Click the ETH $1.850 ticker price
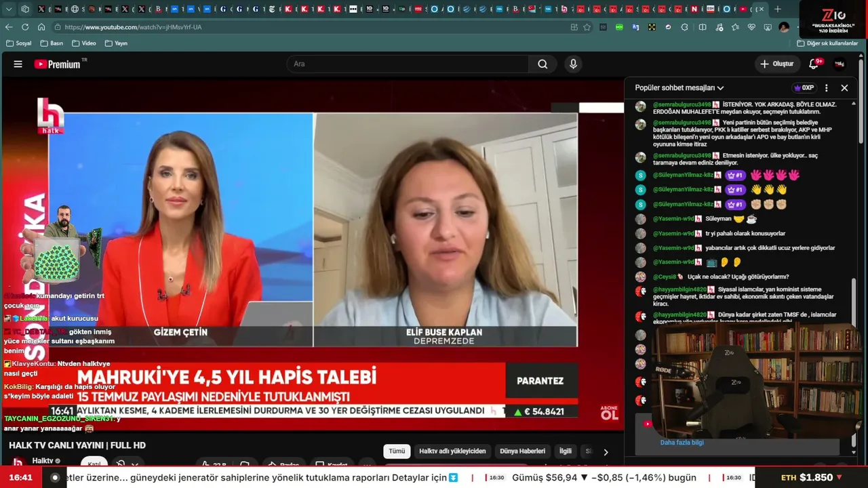This screenshot has width=868, height=488. (x=811, y=478)
